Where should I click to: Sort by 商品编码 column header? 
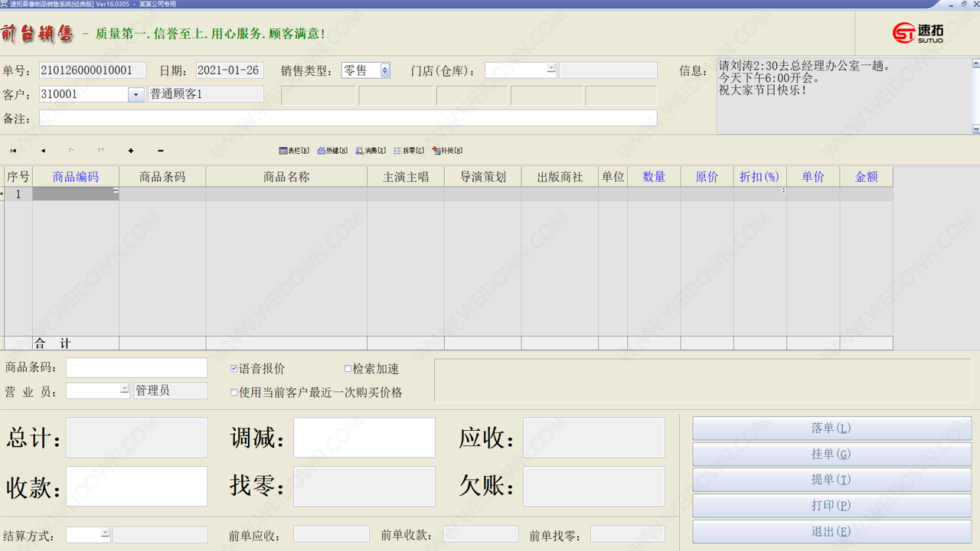click(76, 177)
